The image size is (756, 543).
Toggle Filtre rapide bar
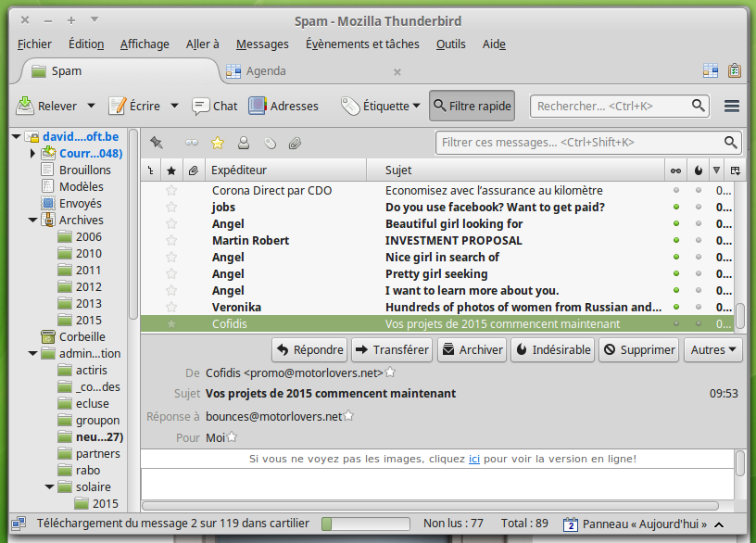tap(472, 106)
